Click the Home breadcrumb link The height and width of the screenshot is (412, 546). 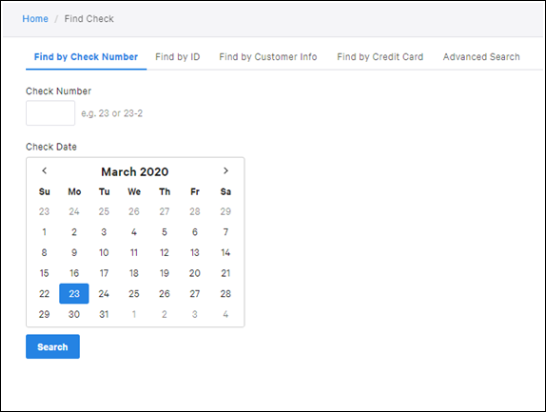pyautogui.click(x=35, y=19)
